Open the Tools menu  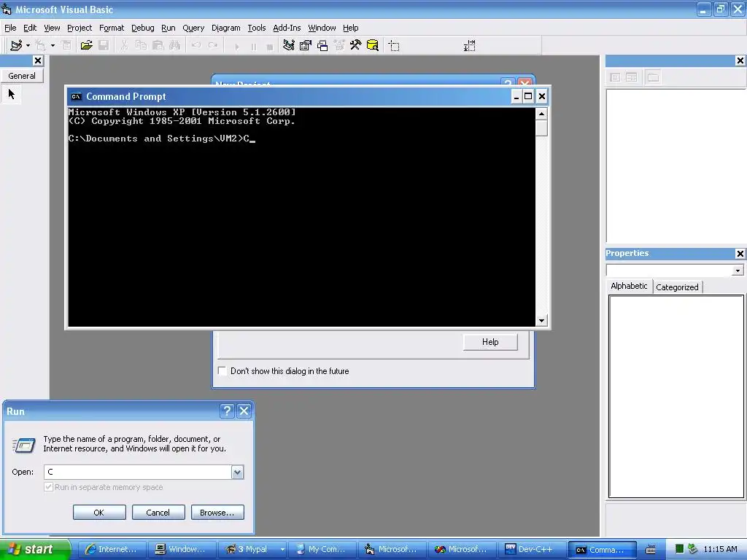(256, 28)
